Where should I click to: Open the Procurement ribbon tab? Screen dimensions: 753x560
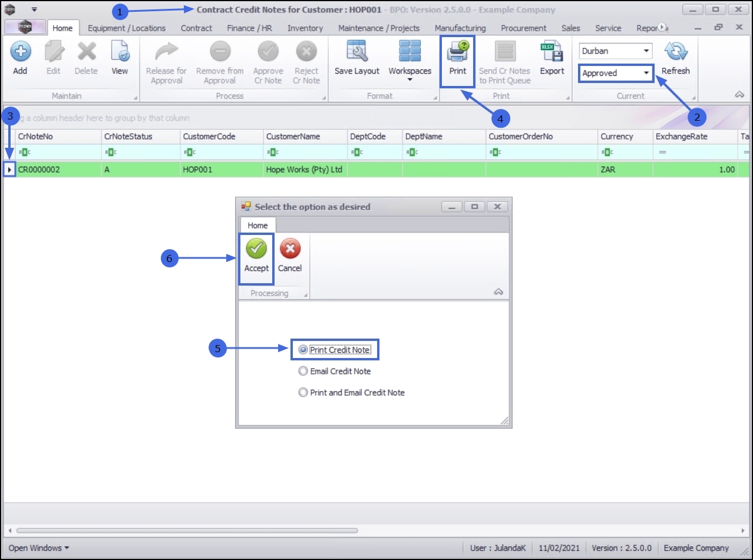pyautogui.click(x=524, y=28)
